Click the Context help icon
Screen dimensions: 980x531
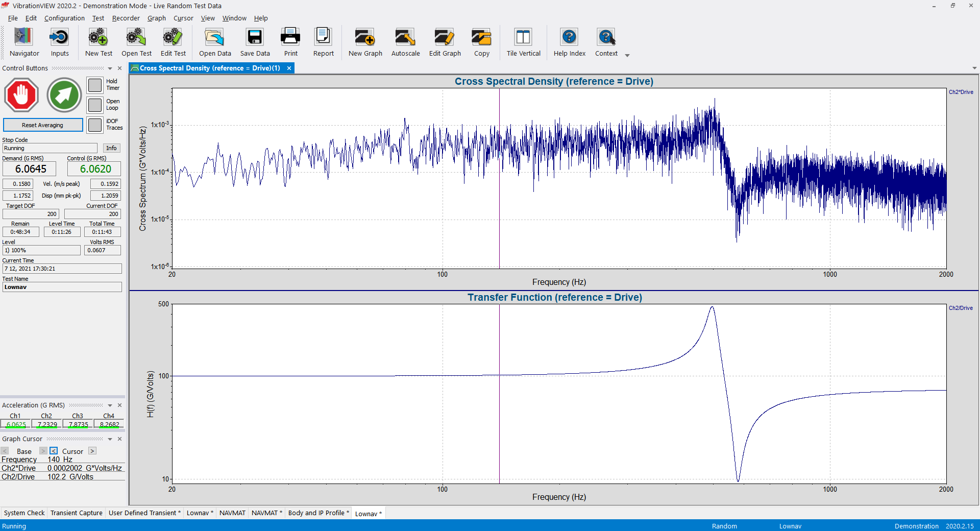[606, 42]
